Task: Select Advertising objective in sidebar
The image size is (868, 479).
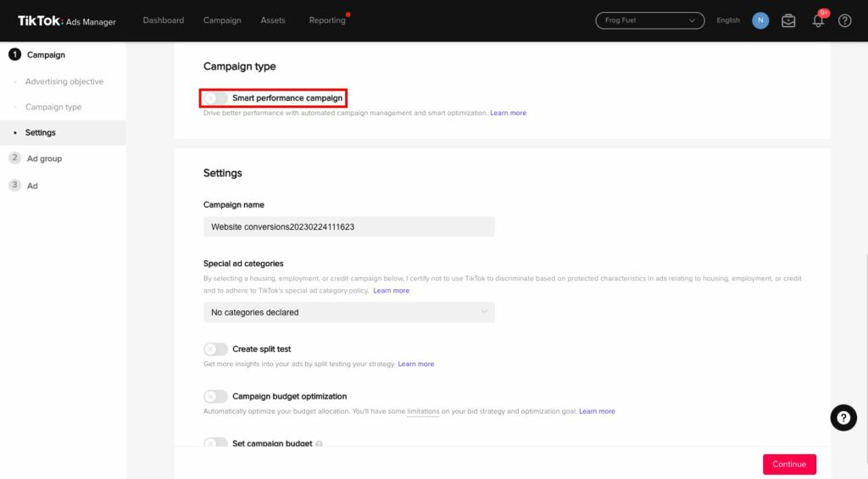Action: pos(64,82)
